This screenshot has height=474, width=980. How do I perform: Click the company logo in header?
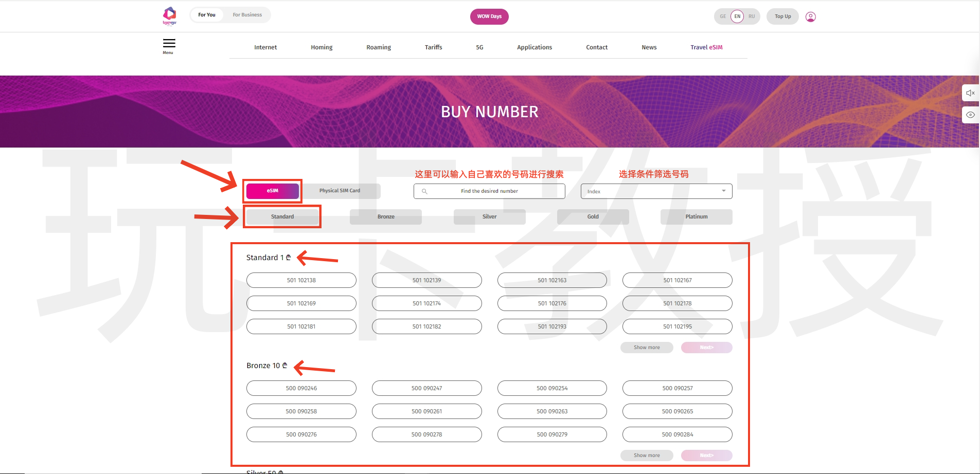point(169,15)
